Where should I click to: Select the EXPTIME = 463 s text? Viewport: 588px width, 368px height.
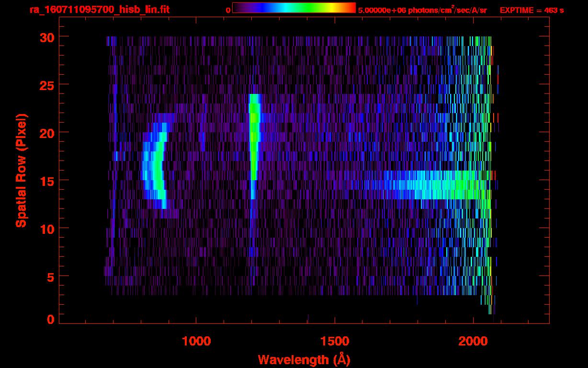(x=531, y=10)
